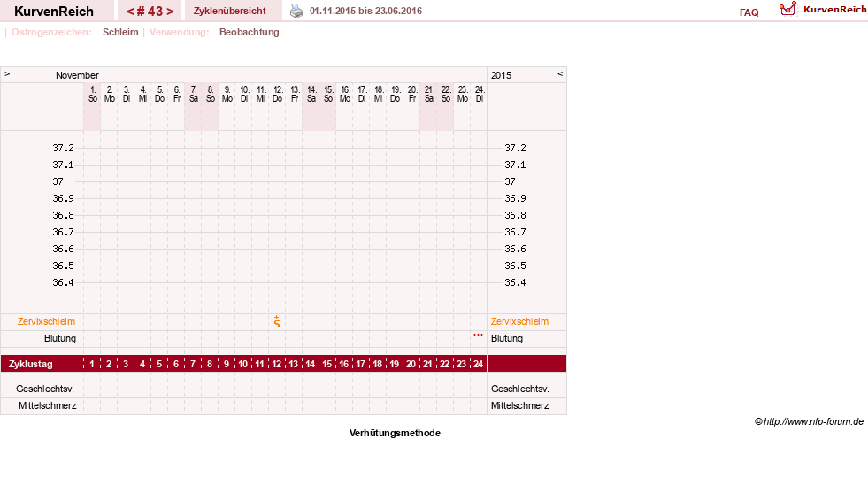
Task: Click the left Blutung row label
Action: 60,338
